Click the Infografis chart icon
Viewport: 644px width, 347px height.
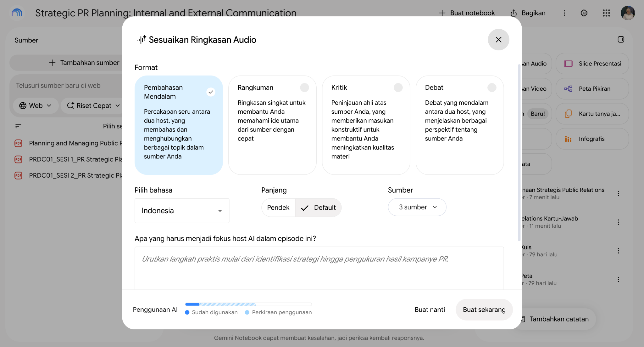(x=568, y=139)
